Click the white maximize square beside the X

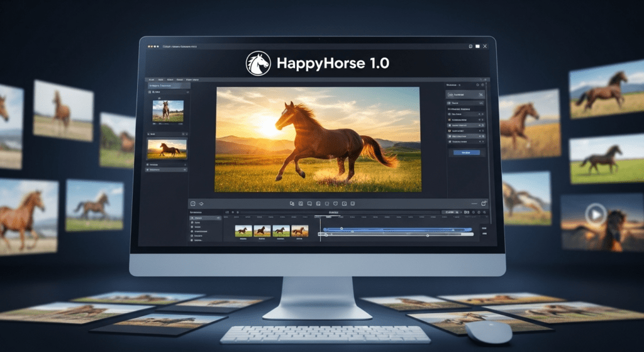point(477,46)
